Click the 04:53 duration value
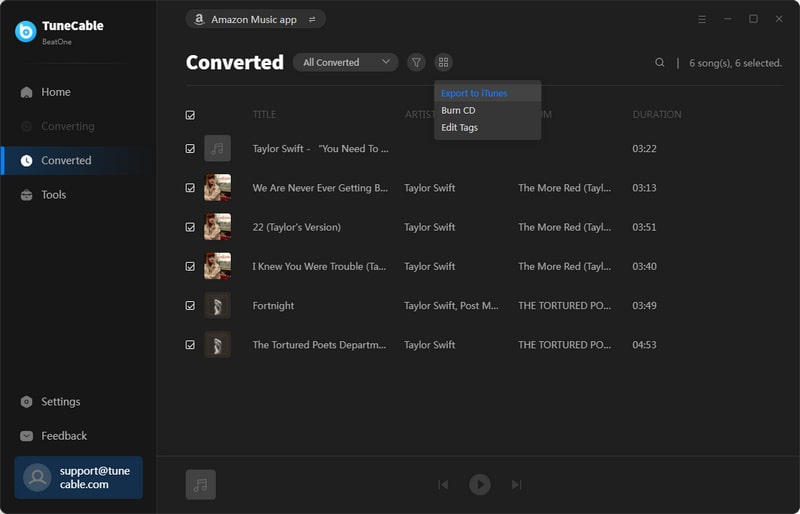800x514 pixels. 644,345
